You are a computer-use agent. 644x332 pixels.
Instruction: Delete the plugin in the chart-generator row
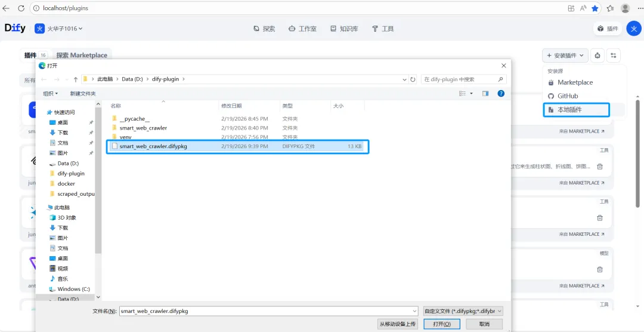pyautogui.click(x=600, y=167)
